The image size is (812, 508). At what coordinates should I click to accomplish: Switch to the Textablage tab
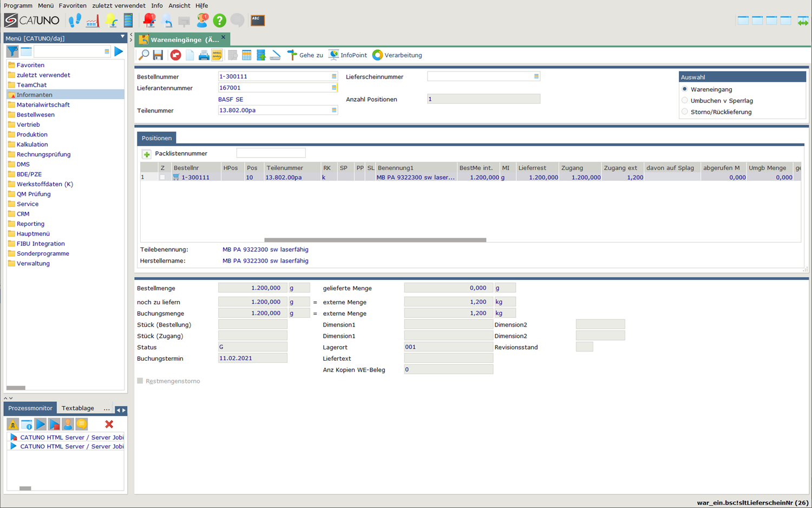click(77, 408)
